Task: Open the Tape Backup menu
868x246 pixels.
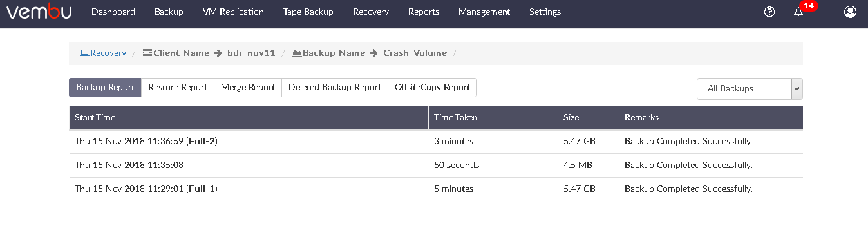Action: [x=308, y=12]
